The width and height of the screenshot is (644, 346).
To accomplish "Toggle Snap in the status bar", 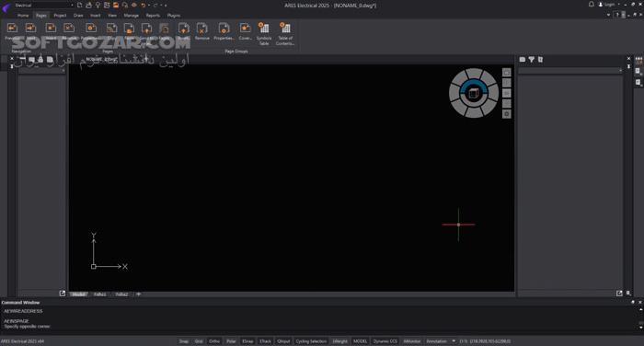I will point(184,341).
